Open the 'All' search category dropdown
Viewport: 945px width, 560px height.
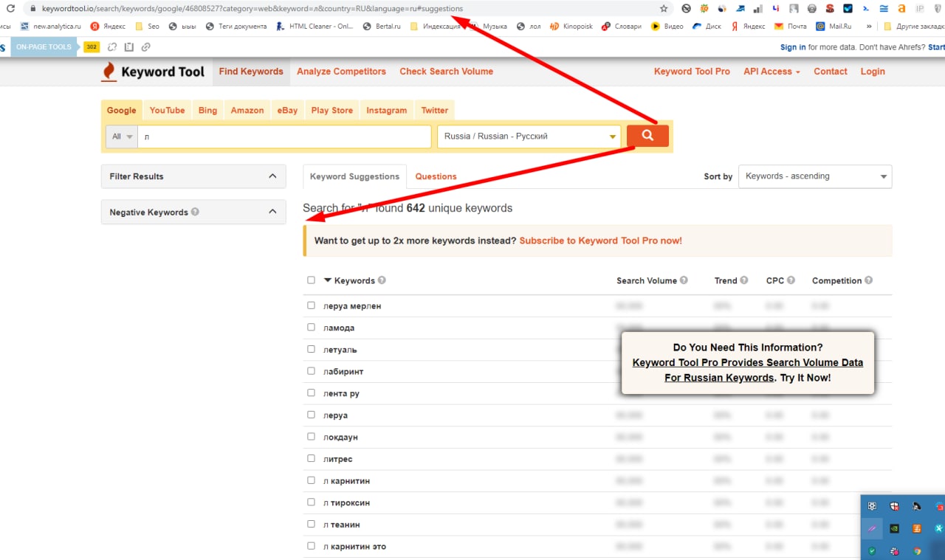(122, 136)
